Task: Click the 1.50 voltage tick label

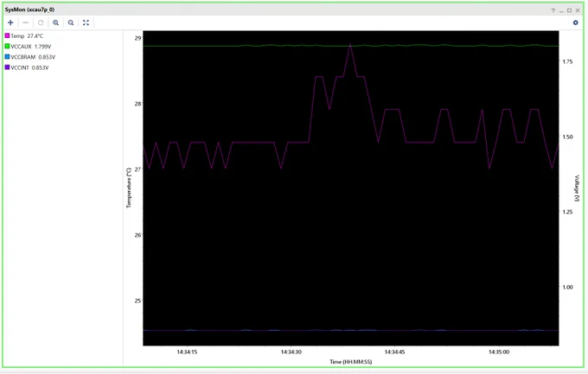Action: click(x=568, y=136)
